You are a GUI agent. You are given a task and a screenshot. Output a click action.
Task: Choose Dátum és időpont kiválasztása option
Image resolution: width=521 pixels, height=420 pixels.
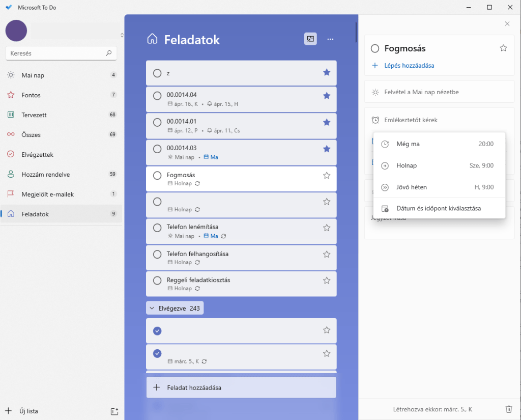pos(439,208)
